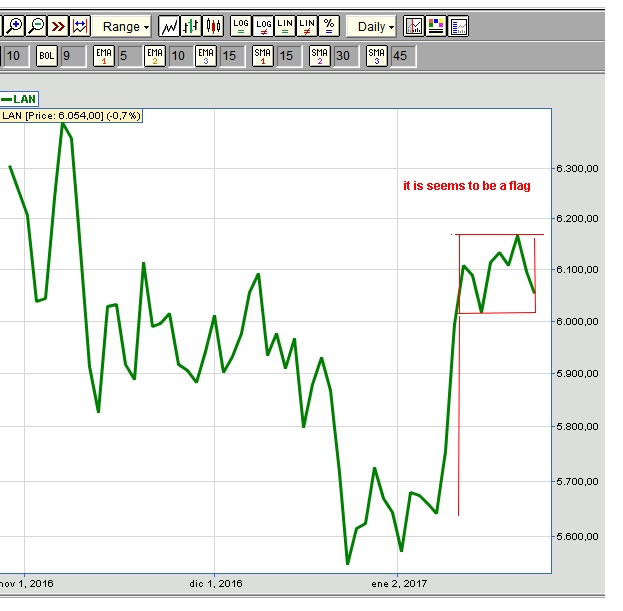Edit the EMA 3 period field showing 15
This screenshot has height=611, width=623.
[232, 56]
